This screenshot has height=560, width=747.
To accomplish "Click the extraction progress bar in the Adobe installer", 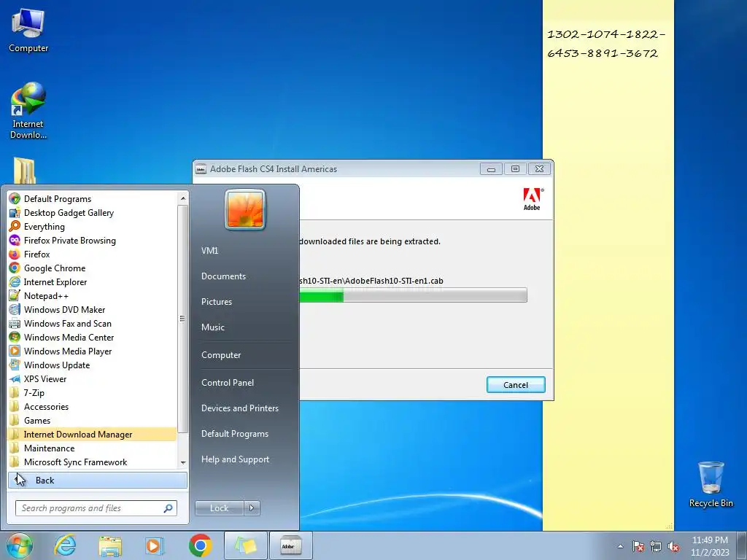I will point(413,295).
